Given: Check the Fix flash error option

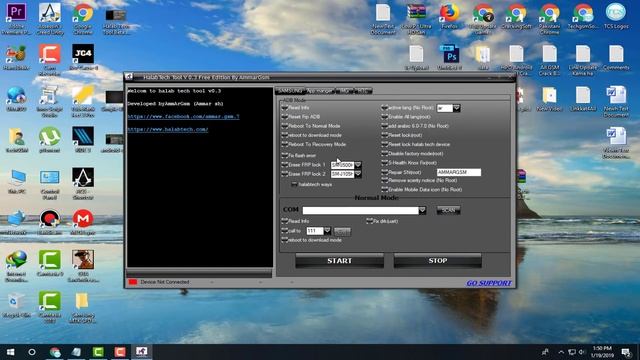Looking at the screenshot, I should click(285, 156).
